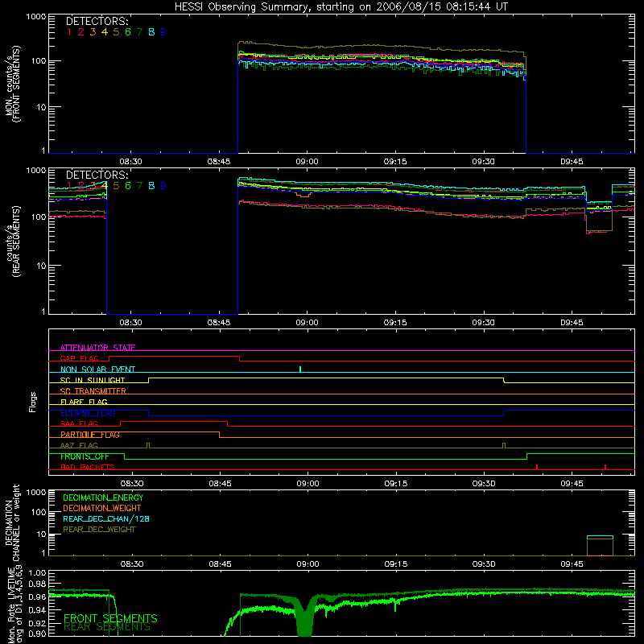
Task: Click the later red BAD_PACKETS tick marker
Action: pos(605,467)
